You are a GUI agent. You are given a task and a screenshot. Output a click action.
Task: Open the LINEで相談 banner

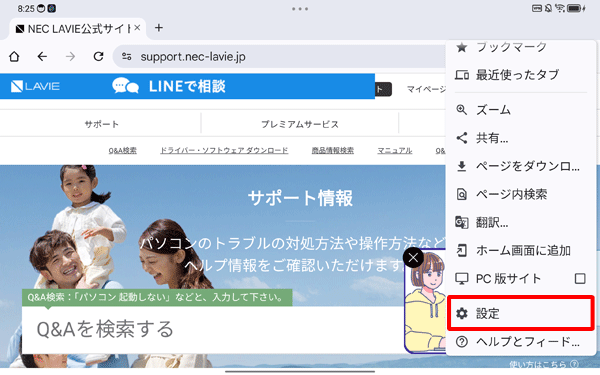(188, 86)
